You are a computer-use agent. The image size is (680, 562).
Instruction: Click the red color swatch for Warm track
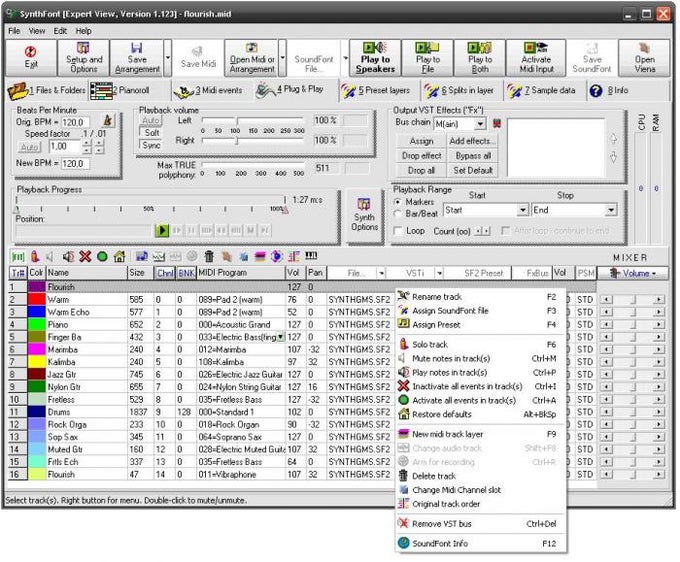tap(36, 299)
